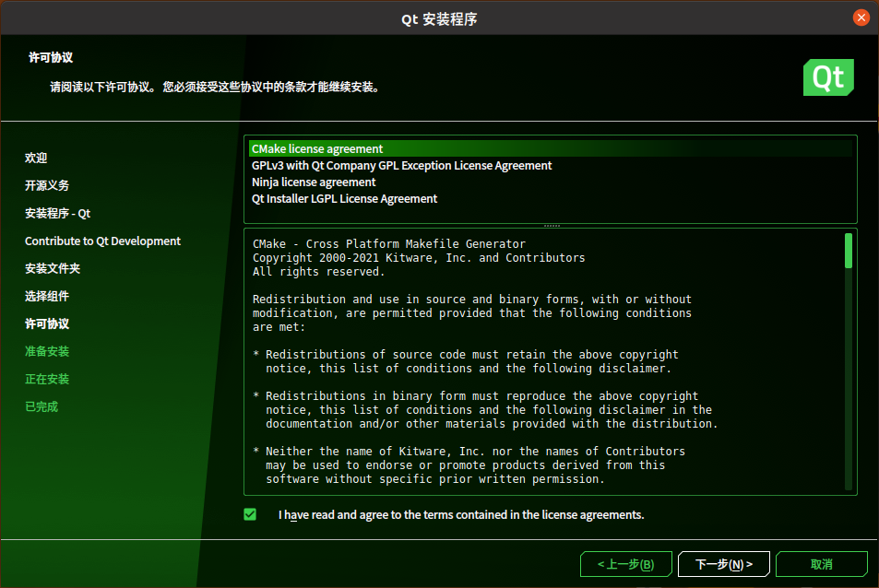879x588 pixels.
Task: Click the license text vertical scrollbar thumb
Action: (x=849, y=251)
